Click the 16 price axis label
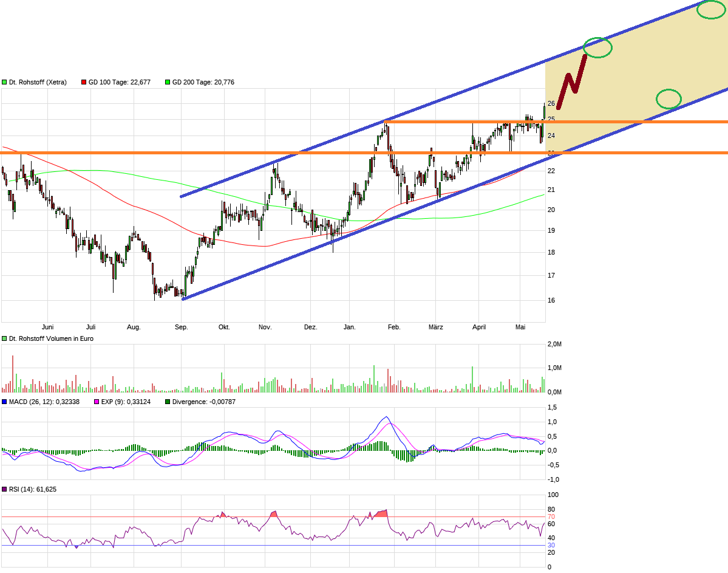Screen dimensions: 728x573 point(551,300)
